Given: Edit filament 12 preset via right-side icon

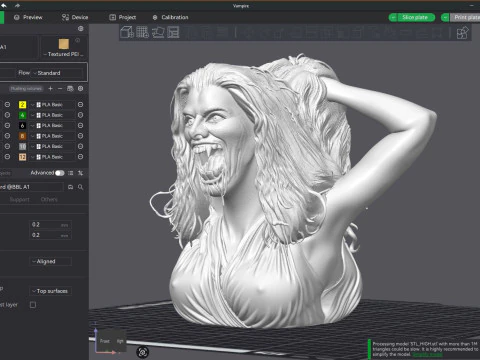Looking at the screenshot, I should 80,157.
